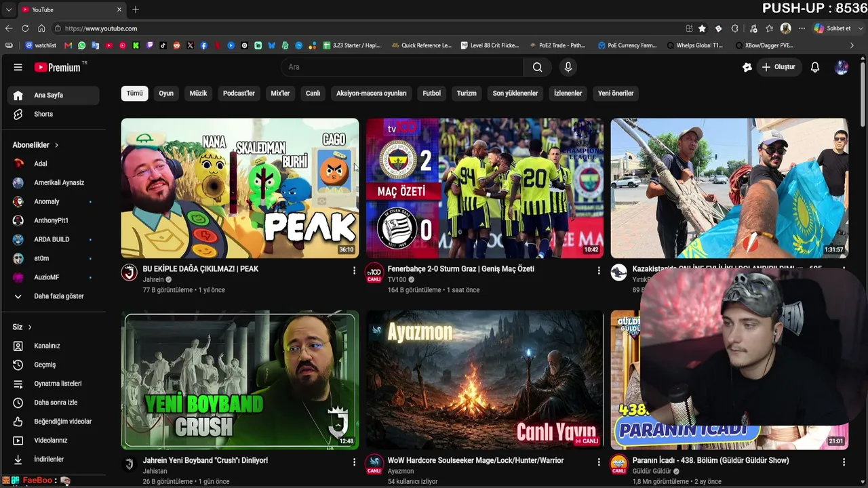The width and height of the screenshot is (868, 488).
Task: Open options for WoW Hardcore Soulseeker stream
Action: coord(599,462)
